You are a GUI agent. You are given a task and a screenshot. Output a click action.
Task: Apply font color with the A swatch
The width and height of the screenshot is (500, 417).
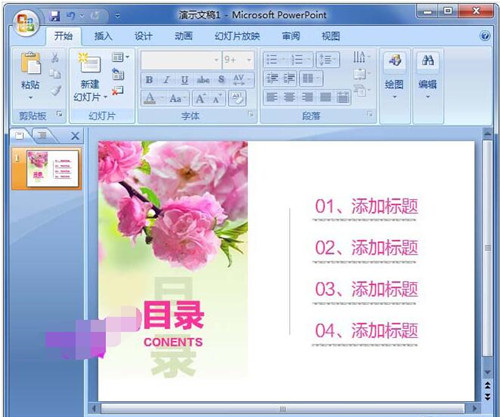[x=150, y=98]
